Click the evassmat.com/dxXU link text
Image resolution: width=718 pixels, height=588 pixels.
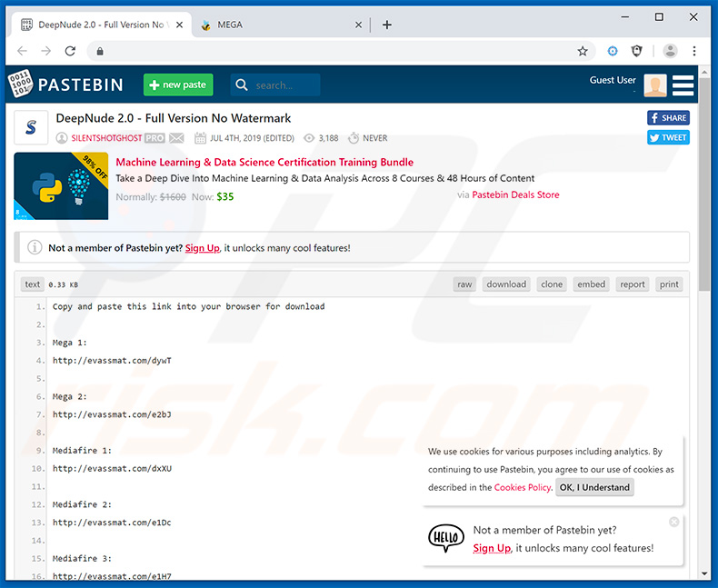112,468
